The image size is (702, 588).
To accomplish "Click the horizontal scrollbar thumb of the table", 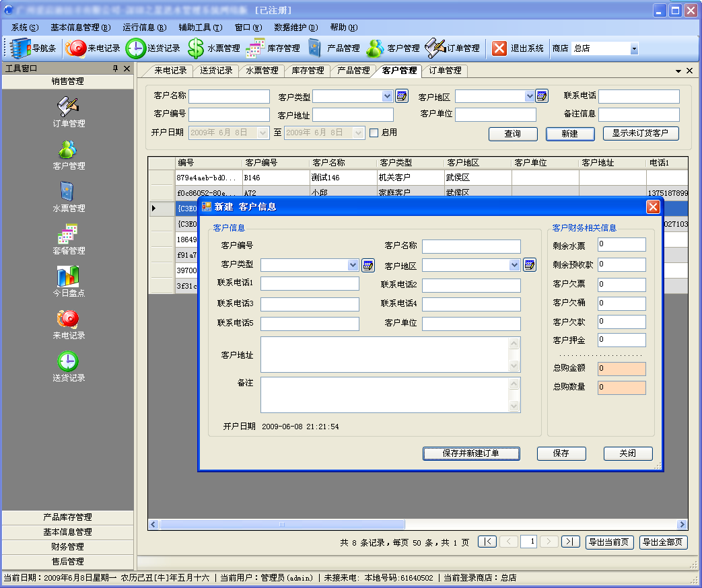I will 282,525.
